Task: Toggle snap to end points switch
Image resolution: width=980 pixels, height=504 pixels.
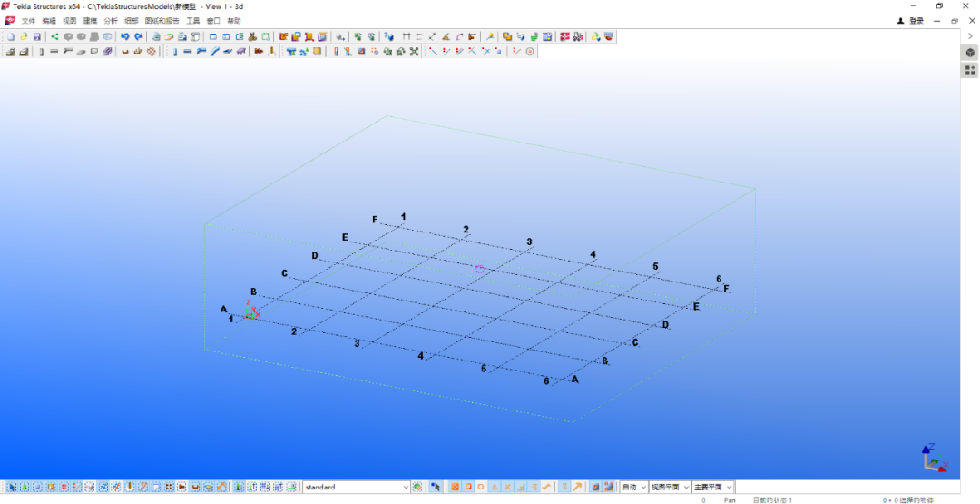Action: [468, 487]
